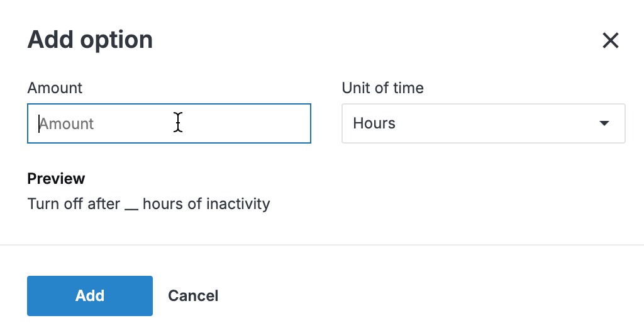Click the word hours in the preview sentence
The height and width of the screenshot is (335, 644).
tap(162, 204)
